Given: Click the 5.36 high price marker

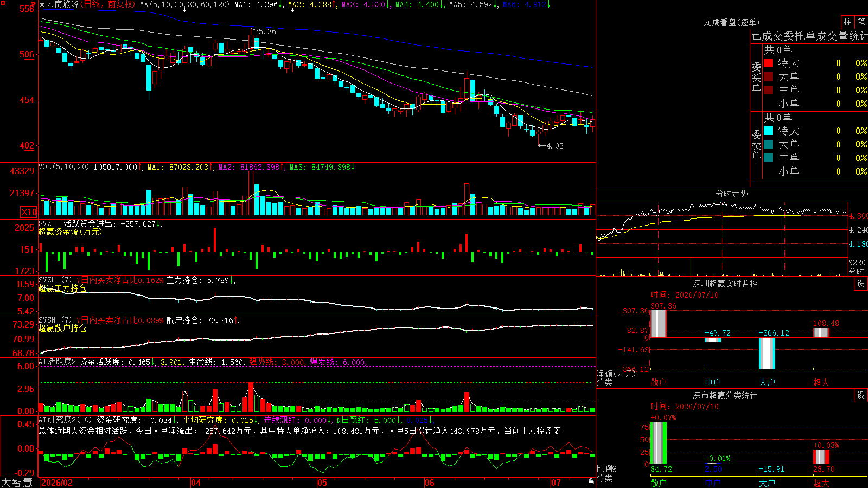Looking at the screenshot, I should 267,31.
